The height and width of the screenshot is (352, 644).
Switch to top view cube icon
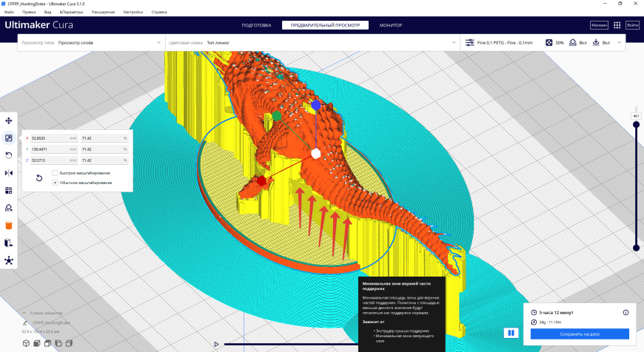(47, 343)
